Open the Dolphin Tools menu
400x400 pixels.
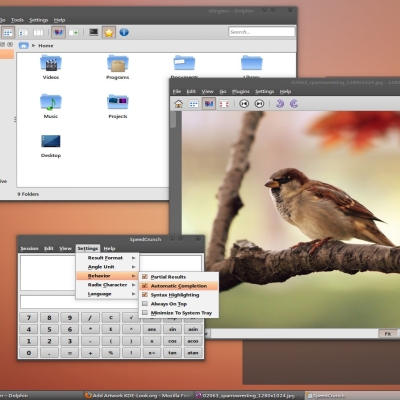pos(17,20)
